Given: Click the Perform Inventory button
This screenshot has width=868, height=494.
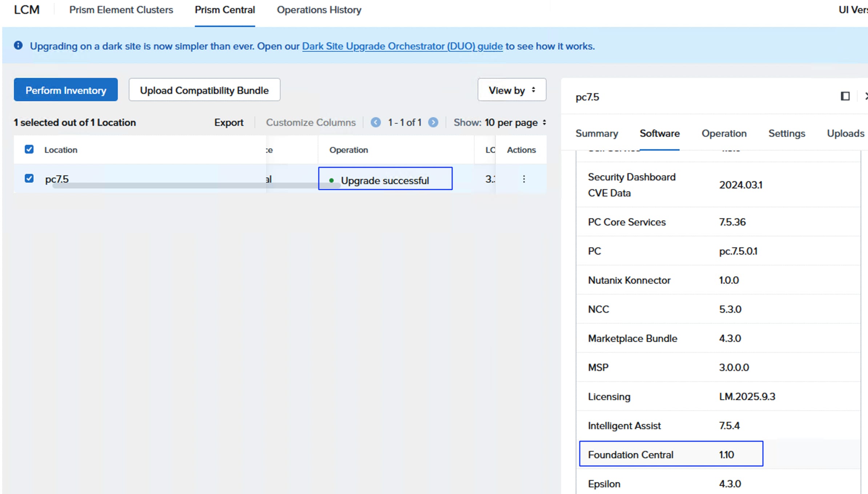Looking at the screenshot, I should [x=65, y=89].
